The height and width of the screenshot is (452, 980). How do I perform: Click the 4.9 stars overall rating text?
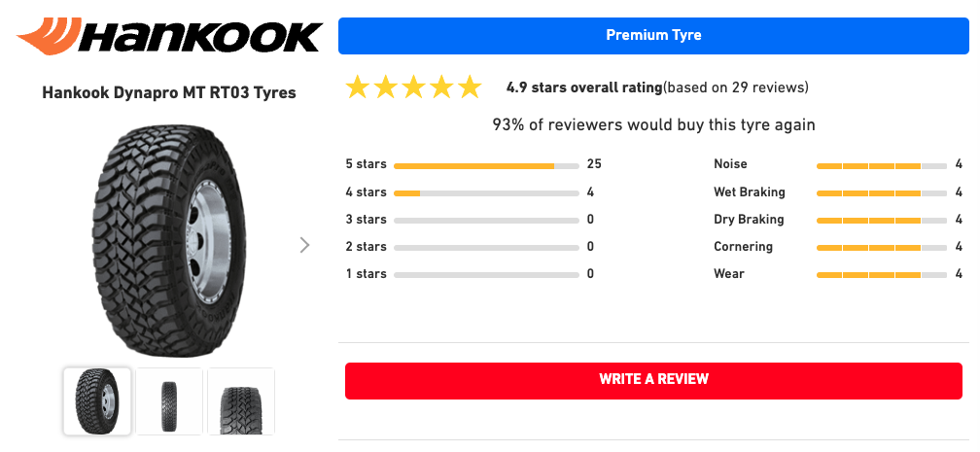point(583,87)
